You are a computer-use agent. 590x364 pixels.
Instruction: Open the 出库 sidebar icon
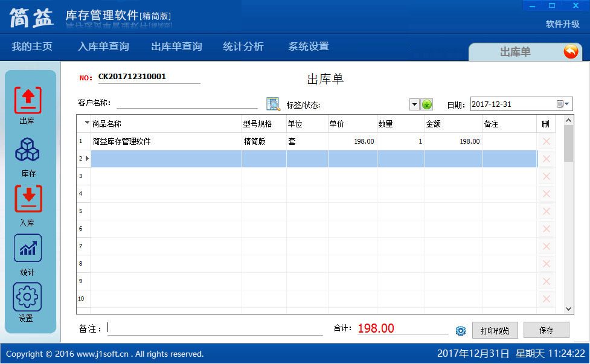coord(28,101)
